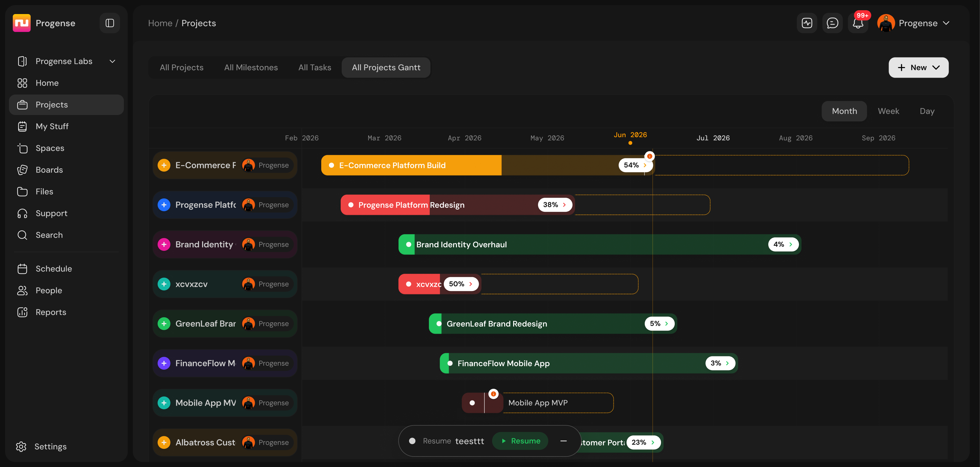The image size is (980, 467).
Task: Click the Home breadcrumb link
Action: click(x=160, y=23)
